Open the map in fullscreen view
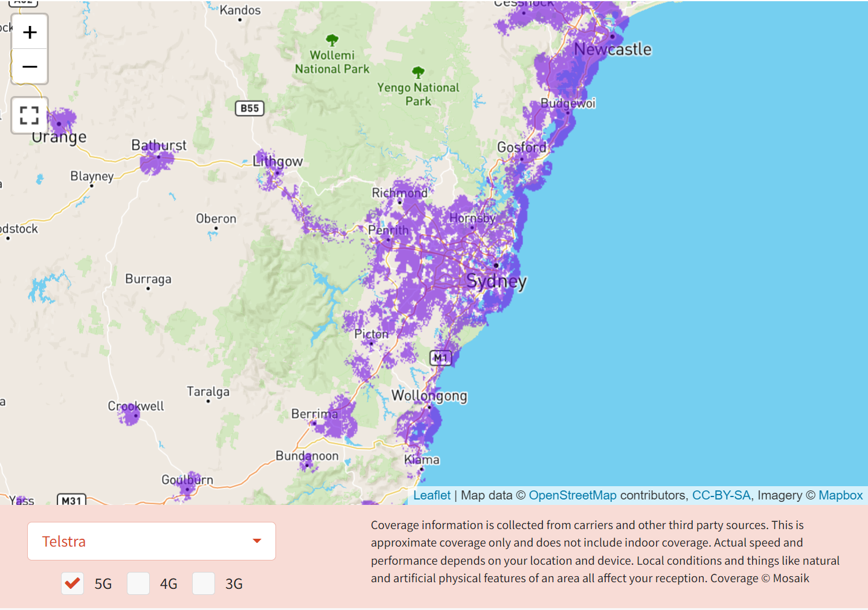 [x=30, y=115]
